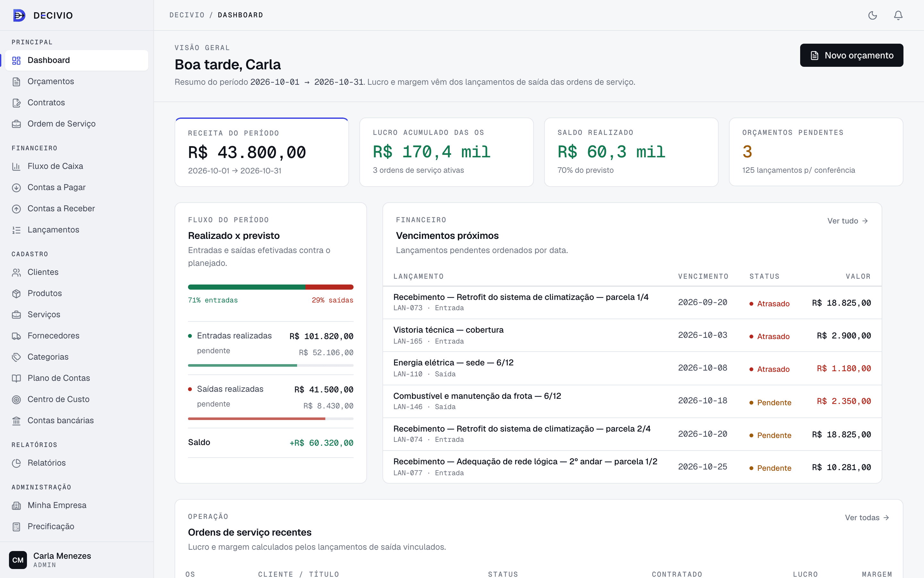Screen dimensions: 924x578
Task: Open the Ordem de Serviço briefcase icon
Action: point(16,124)
